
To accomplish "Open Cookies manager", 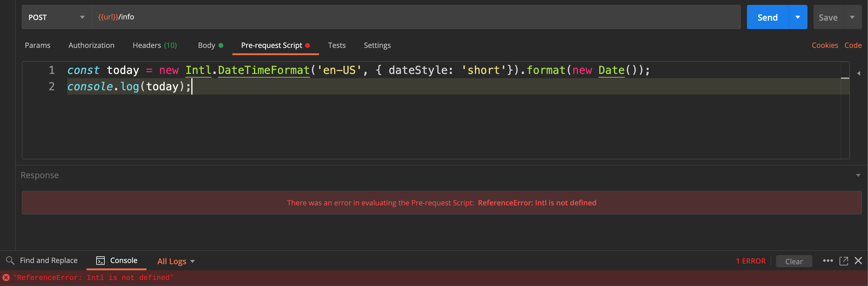I will click(x=825, y=45).
